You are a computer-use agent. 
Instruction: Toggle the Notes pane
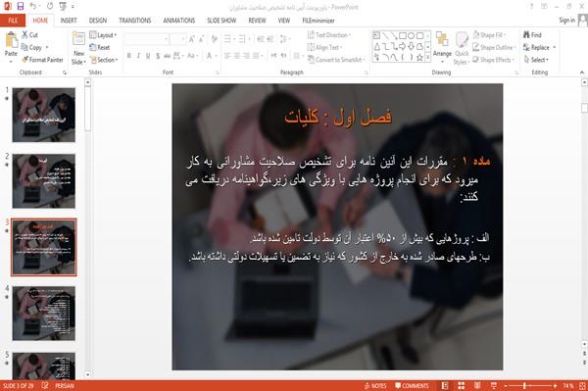point(375,386)
